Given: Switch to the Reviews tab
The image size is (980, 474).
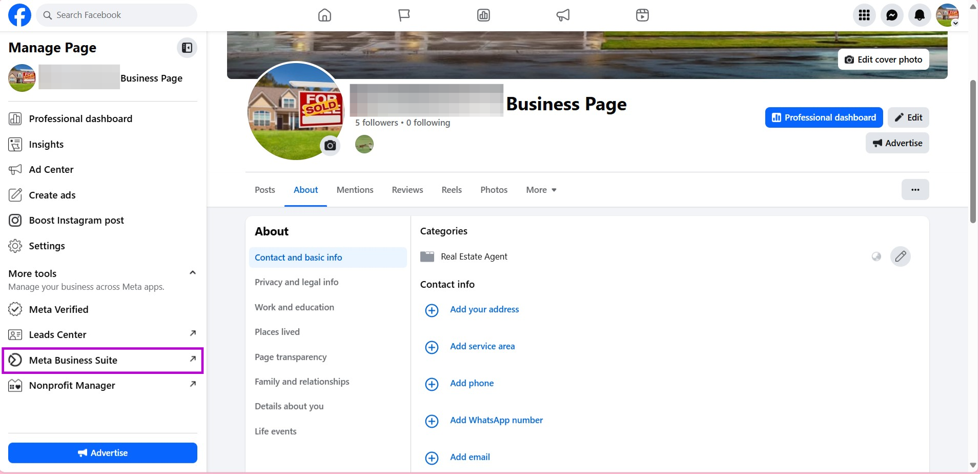Looking at the screenshot, I should 407,190.
